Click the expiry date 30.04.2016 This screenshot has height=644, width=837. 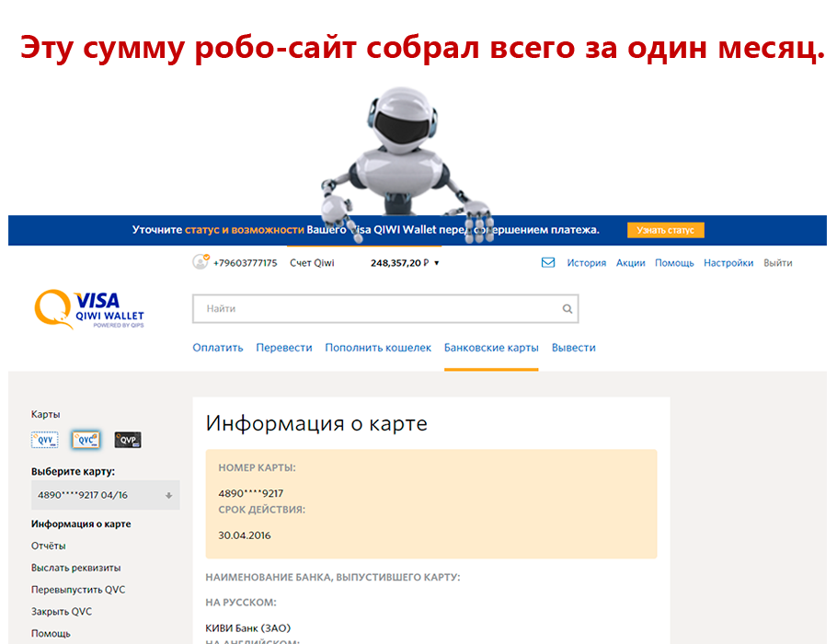tap(245, 535)
